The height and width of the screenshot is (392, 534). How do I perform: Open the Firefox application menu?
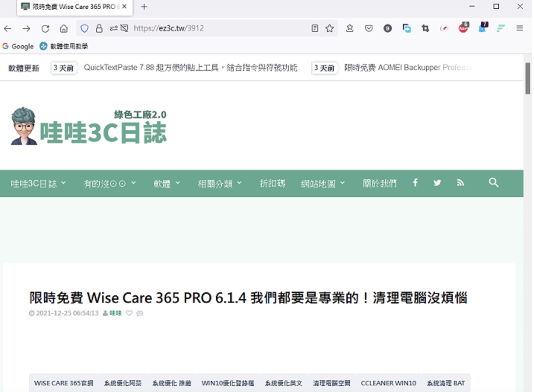(520, 28)
